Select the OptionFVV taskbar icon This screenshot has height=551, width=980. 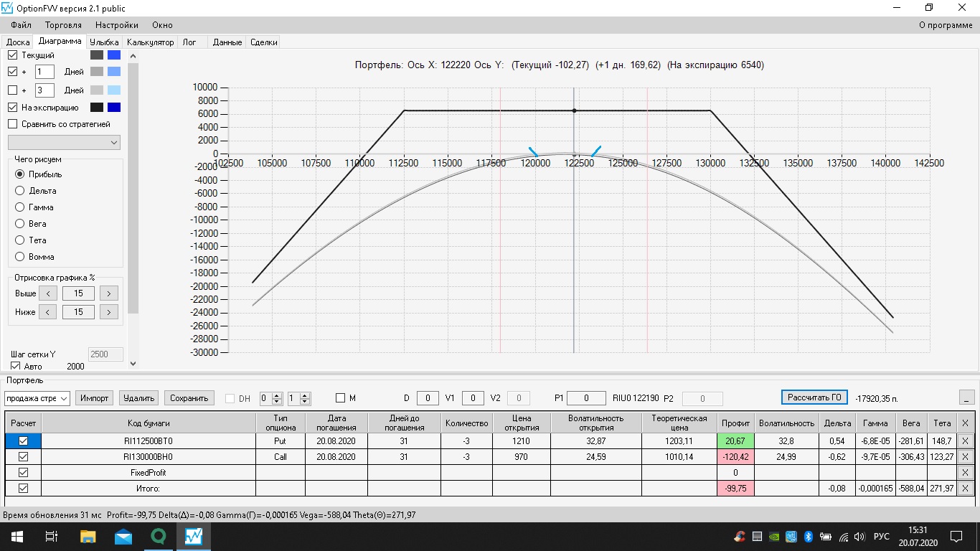(193, 536)
